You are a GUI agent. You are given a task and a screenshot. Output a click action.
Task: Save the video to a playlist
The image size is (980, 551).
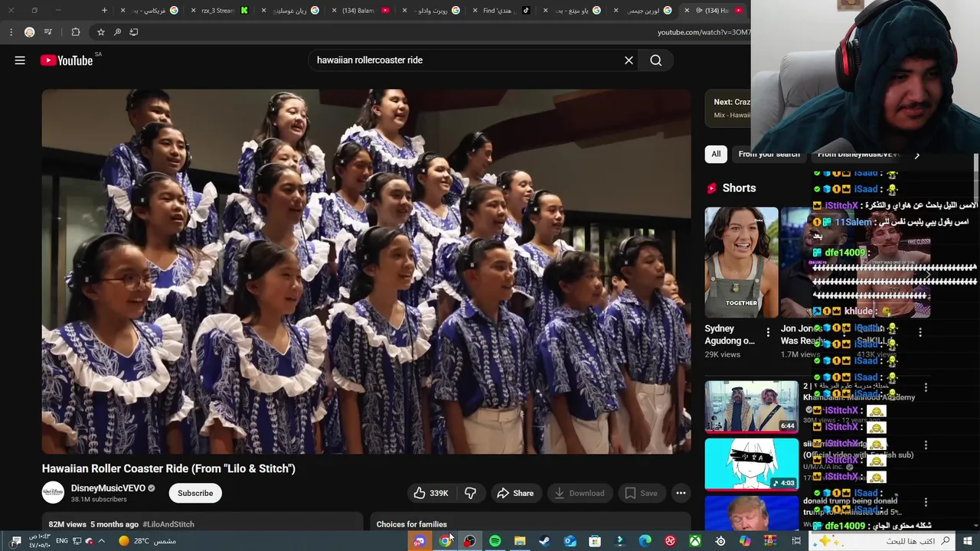641,494
